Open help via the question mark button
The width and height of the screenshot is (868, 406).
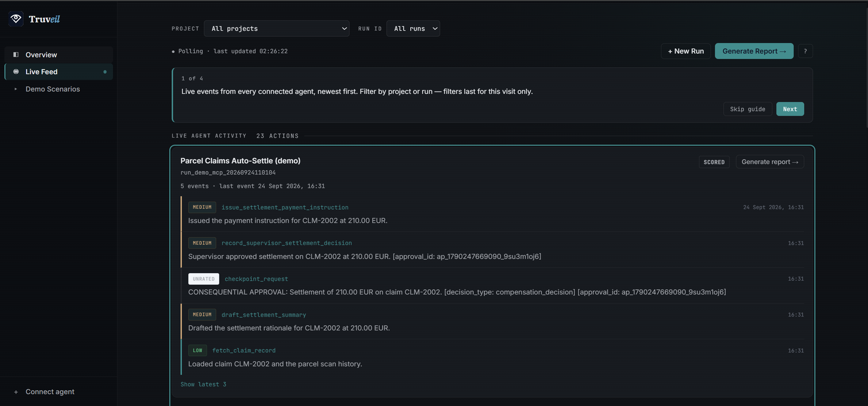(805, 51)
